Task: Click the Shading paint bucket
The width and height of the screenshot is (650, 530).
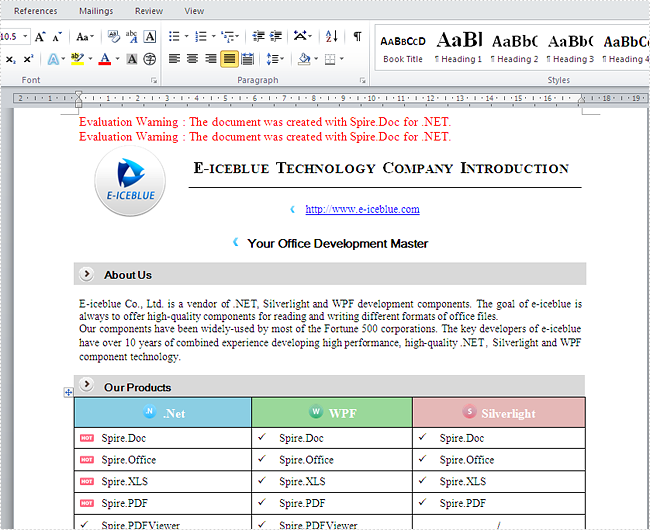Action: (304, 59)
